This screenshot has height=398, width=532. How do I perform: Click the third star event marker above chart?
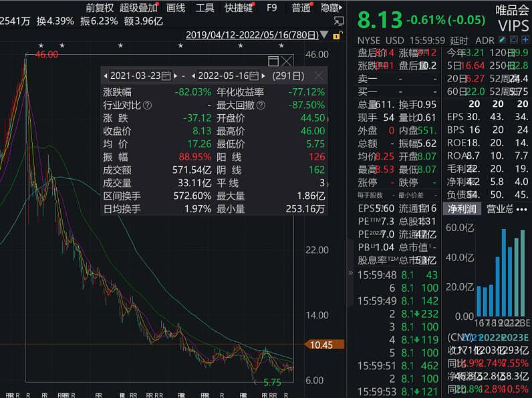[120, 45]
